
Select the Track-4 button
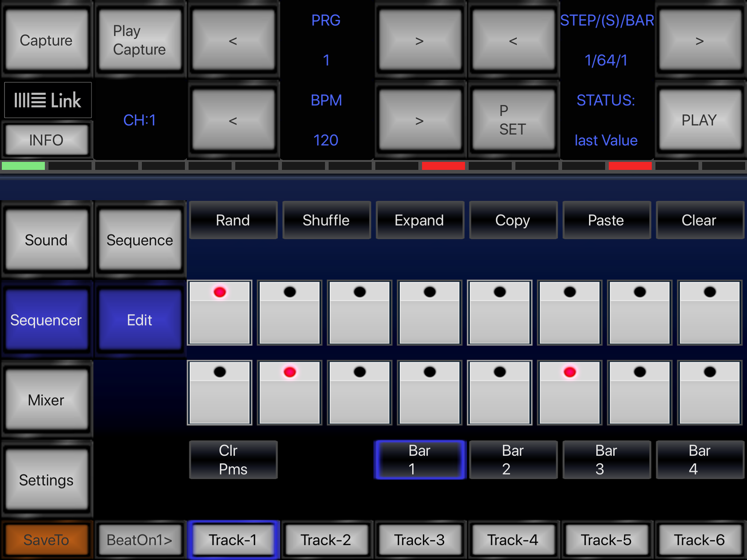(513, 540)
